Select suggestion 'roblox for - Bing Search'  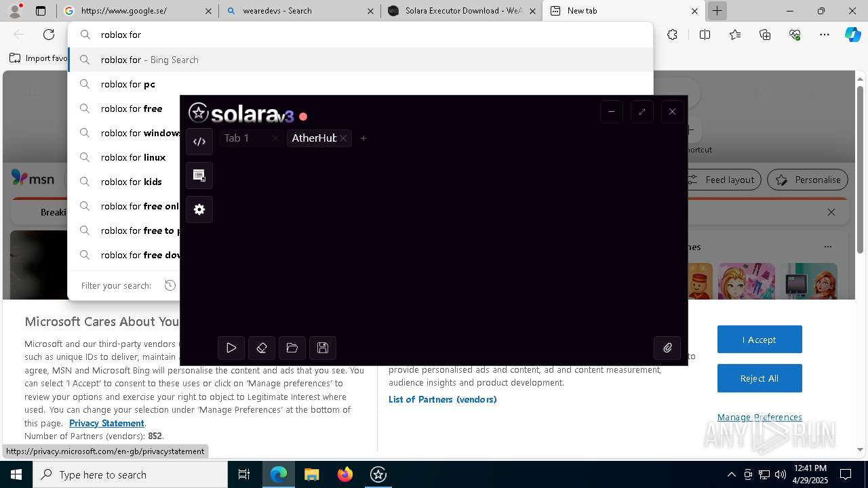pyautogui.click(x=360, y=60)
